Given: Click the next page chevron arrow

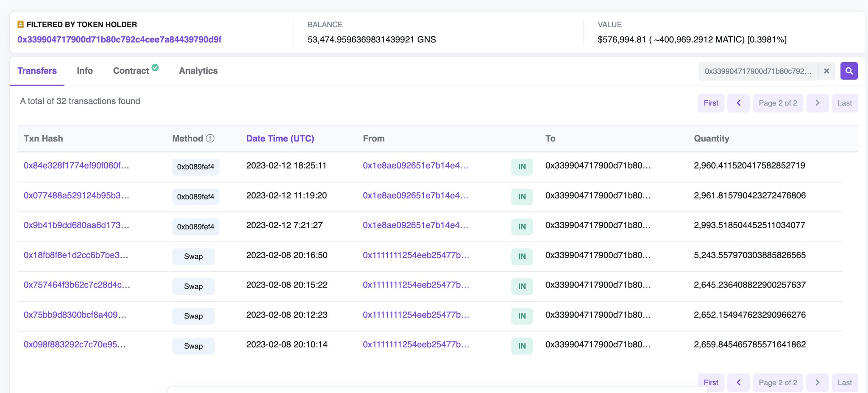Looking at the screenshot, I should click(817, 102).
